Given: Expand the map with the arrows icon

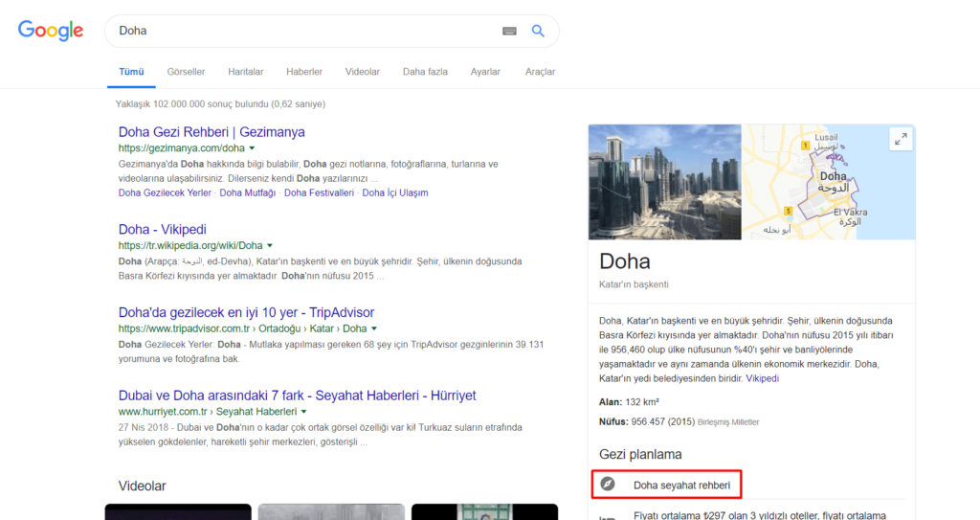Looking at the screenshot, I should click(901, 139).
